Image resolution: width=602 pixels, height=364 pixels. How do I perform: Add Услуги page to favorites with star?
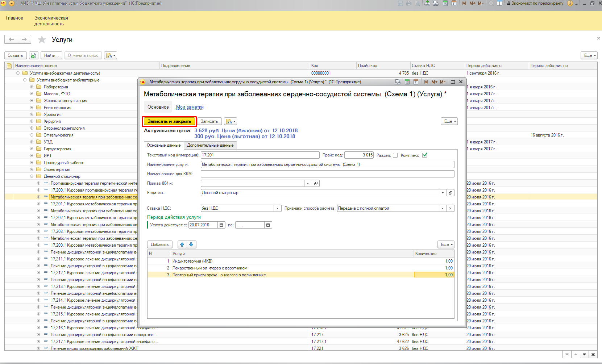click(42, 39)
